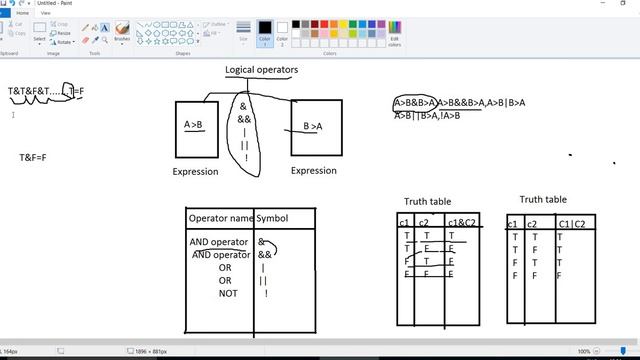Select the Magnifier tool
The image size is (640, 360).
coord(105,40)
